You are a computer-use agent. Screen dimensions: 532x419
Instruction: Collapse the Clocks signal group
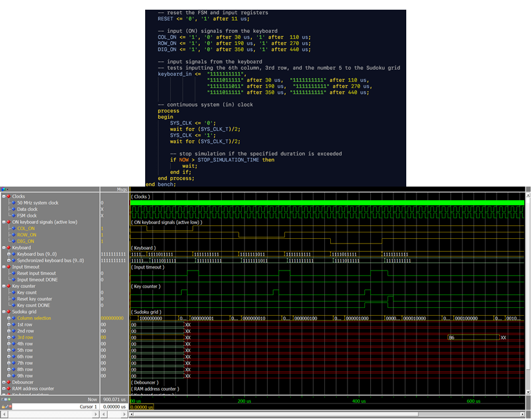click(x=4, y=196)
